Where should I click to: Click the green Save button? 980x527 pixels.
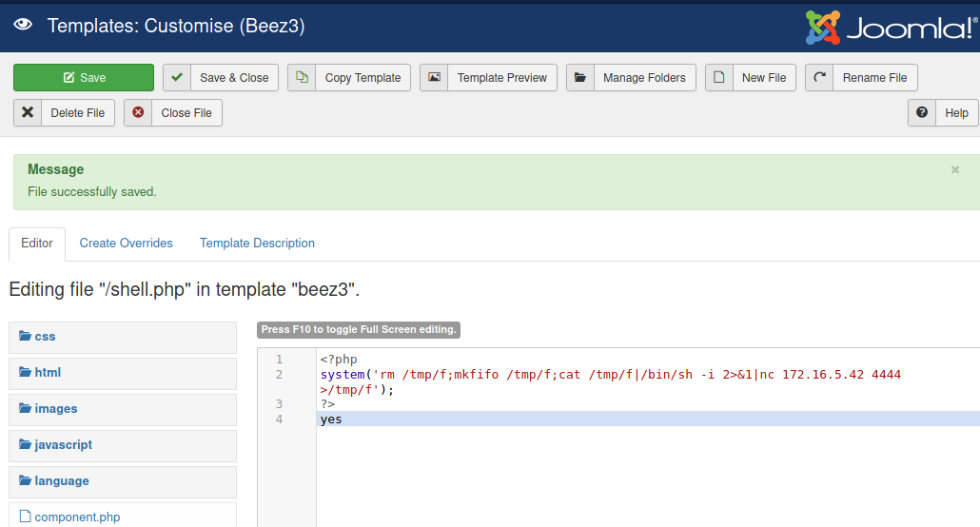[84, 77]
